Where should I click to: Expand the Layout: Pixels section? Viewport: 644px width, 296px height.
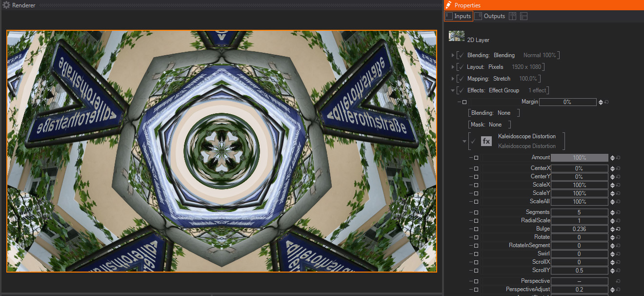[453, 67]
